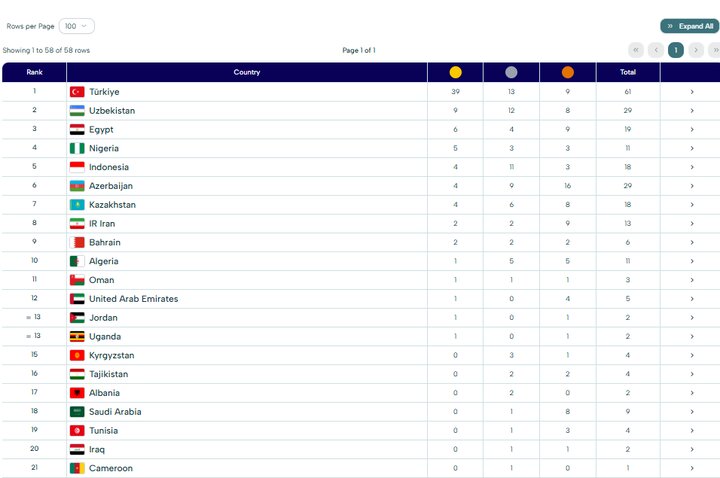Go to the first page button

636,50
